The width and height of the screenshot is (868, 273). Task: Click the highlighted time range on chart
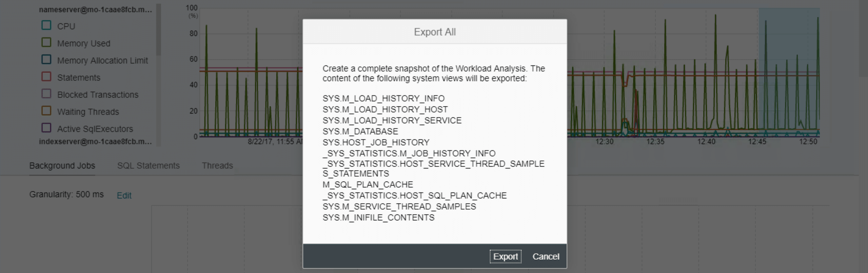[x=789, y=71]
